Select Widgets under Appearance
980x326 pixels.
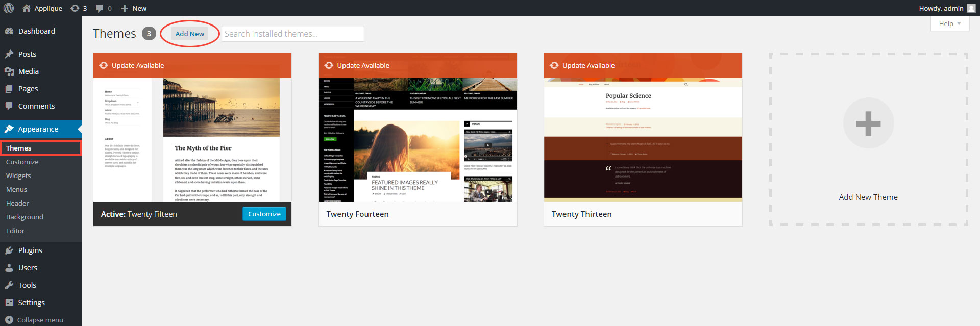[x=18, y=175]
